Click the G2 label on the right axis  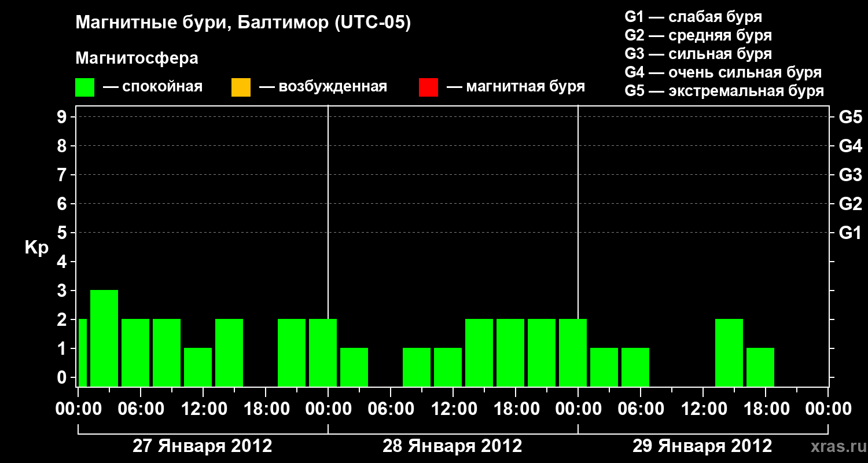(x=850, y=204)
